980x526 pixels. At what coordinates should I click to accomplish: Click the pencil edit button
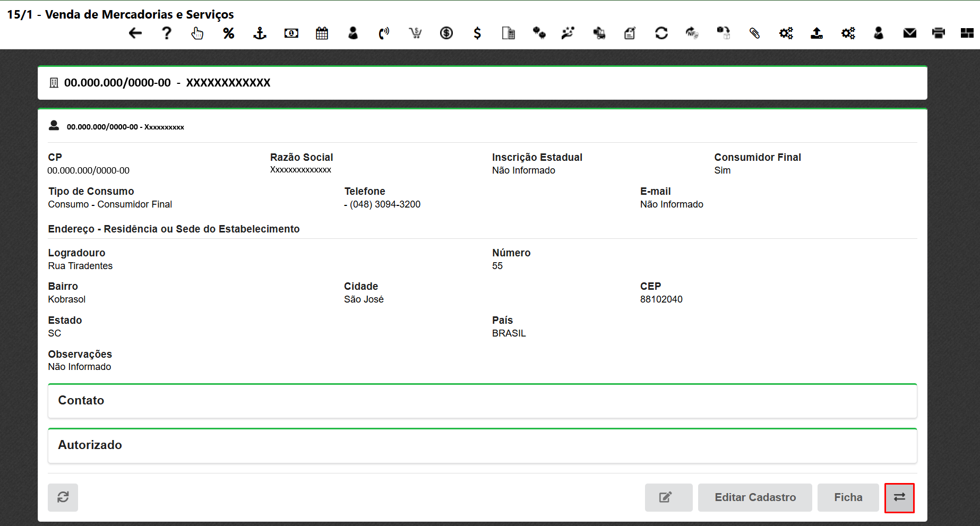click(x=668, y=497)
